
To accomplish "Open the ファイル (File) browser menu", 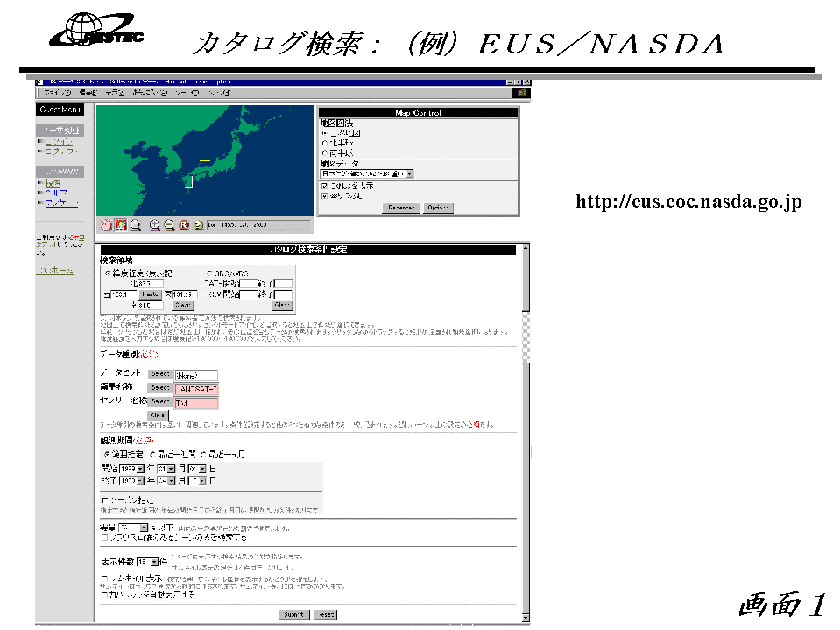I will [57, 93].
